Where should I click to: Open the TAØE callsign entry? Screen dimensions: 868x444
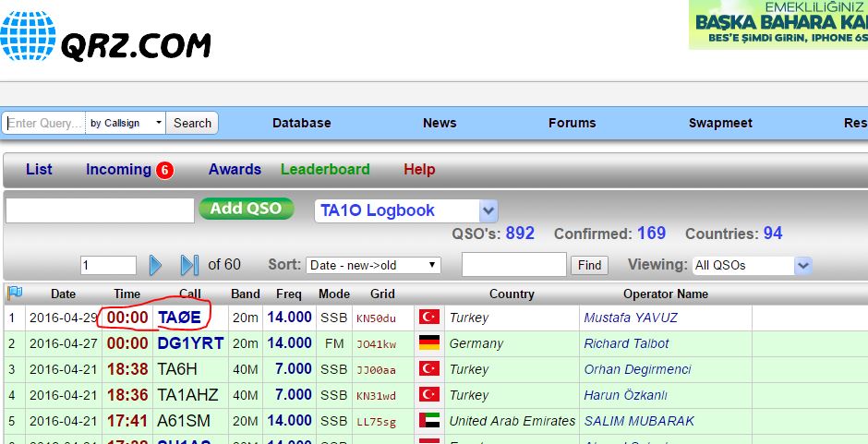point(179,318)
